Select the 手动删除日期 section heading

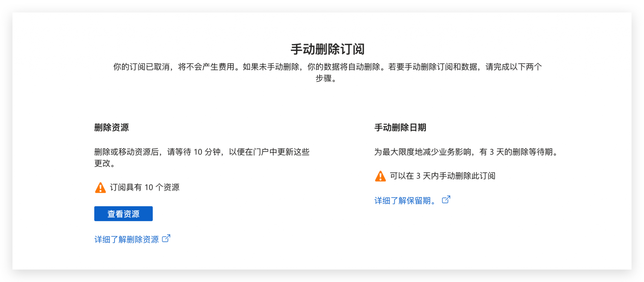click(400, 127)
